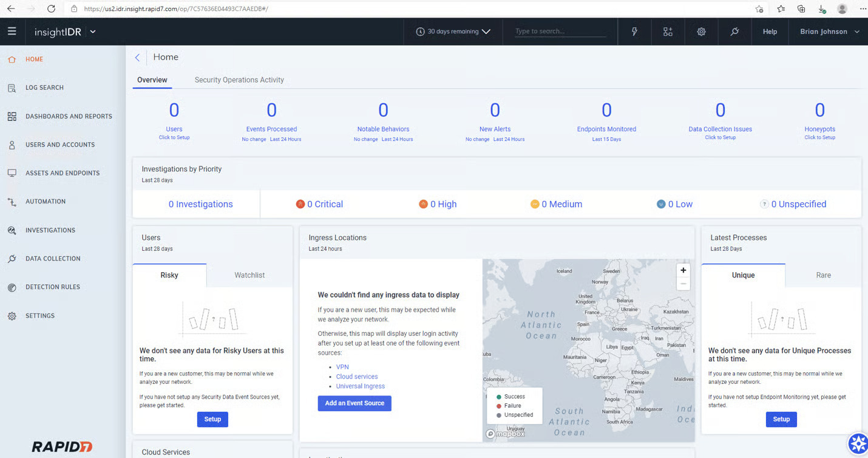Click the back arrow next to Home
The width and height of the screenshot is (868, 458).
(137, 58)
